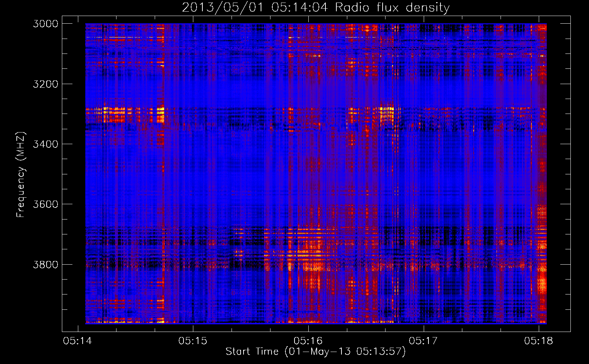Click the 3800 frequency tick label

pos(46,264)
